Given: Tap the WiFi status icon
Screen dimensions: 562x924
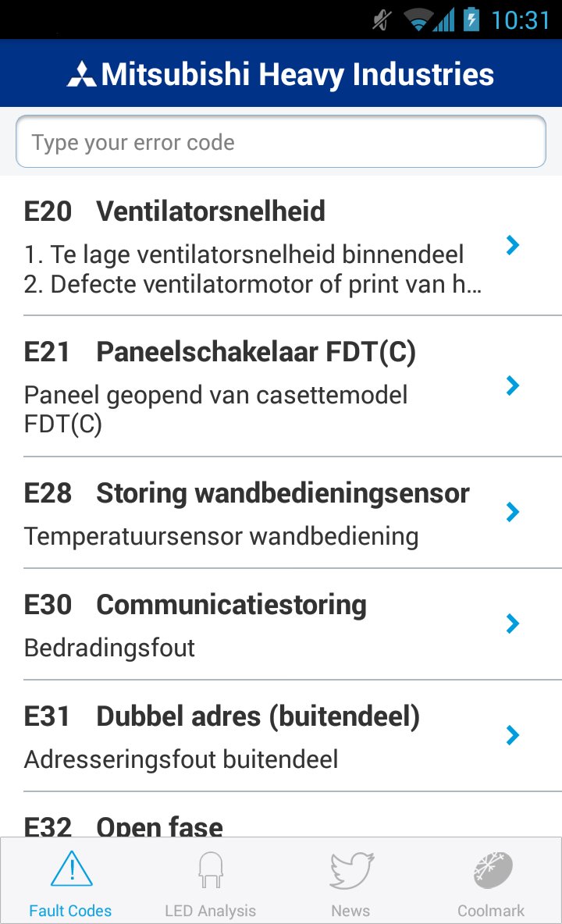Looking at the screenshot, I should pyautogui.click(x=419, y=20).
